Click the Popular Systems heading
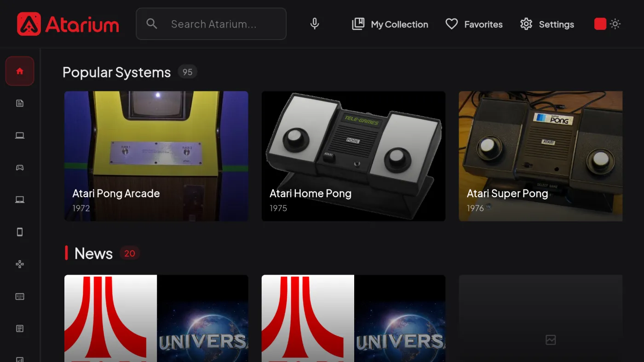This screenshot has height=362, width=644. click(x=117, y=72)
